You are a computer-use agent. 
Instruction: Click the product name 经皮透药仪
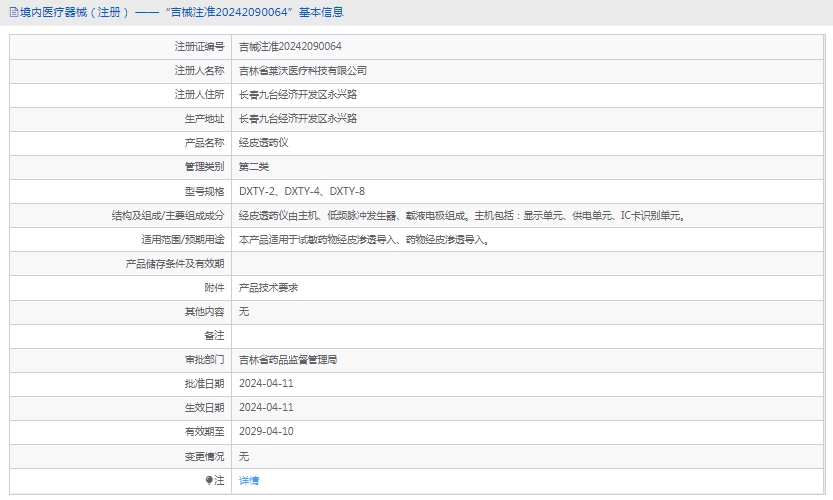coord(264,143)
